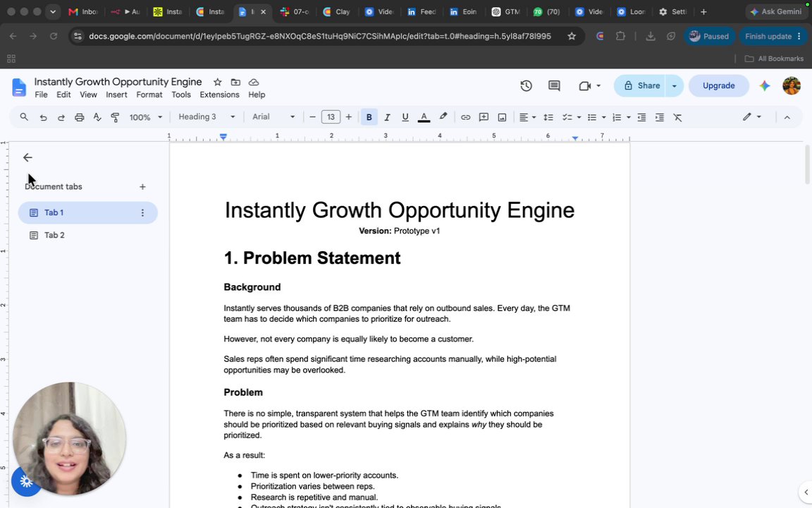Image resolution: width=812 pixels, height=508 pixels.
Task: Open Tab 1 options three-dot menu
Action: [142, 212]
